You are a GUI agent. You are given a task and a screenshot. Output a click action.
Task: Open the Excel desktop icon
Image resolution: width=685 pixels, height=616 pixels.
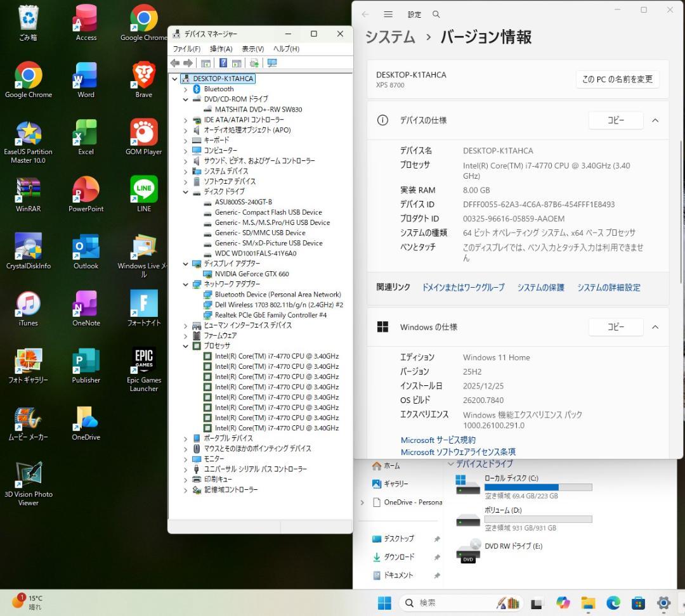pyautogui.click(x=86, y=137)
